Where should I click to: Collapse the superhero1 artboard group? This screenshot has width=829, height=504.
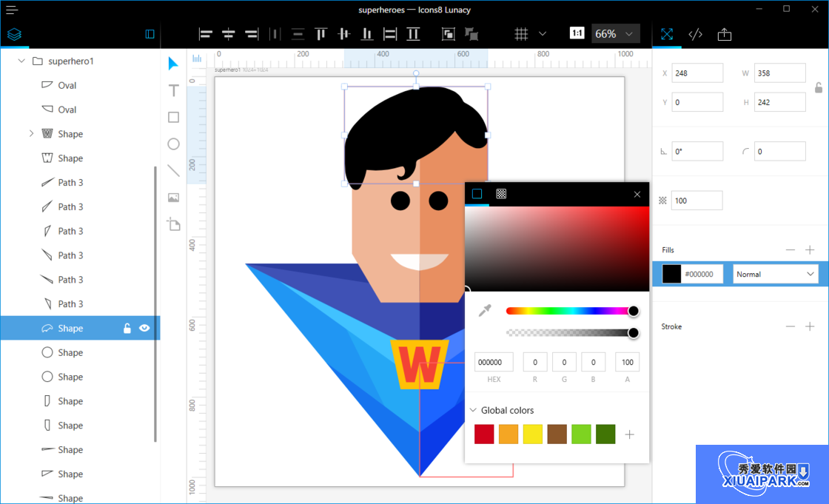tap(21, 61)
